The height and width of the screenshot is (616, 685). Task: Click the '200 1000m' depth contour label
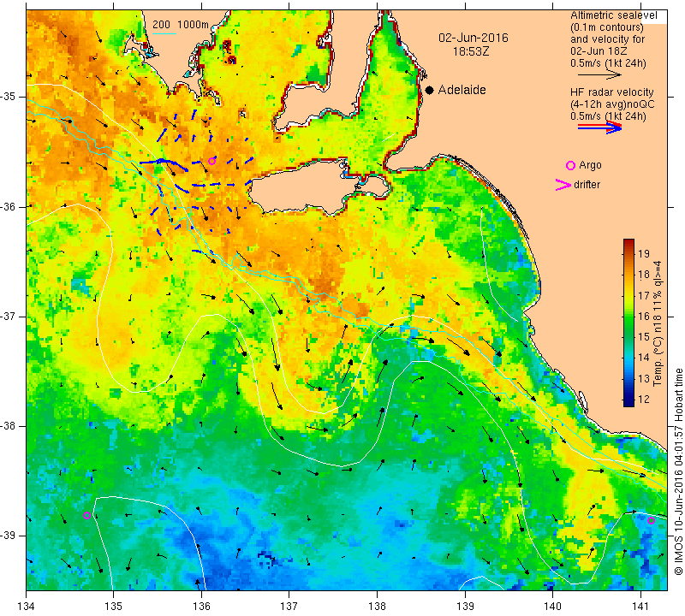(181, 25)
